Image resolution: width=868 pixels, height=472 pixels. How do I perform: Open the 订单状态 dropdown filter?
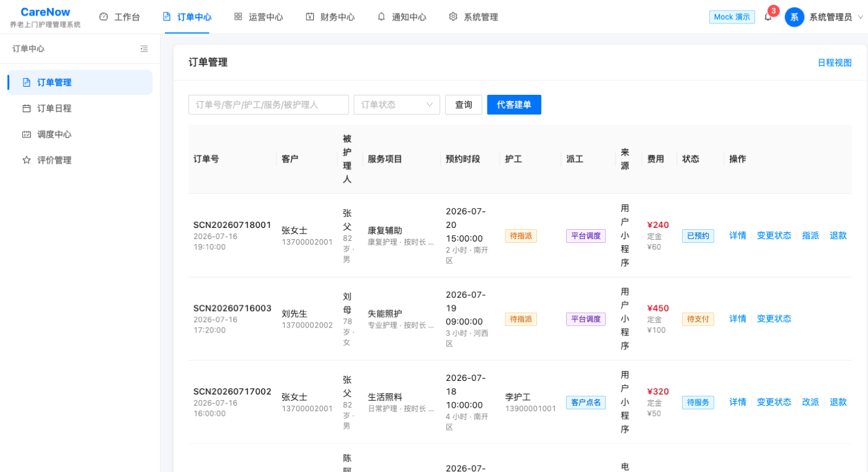click(397, 105)
